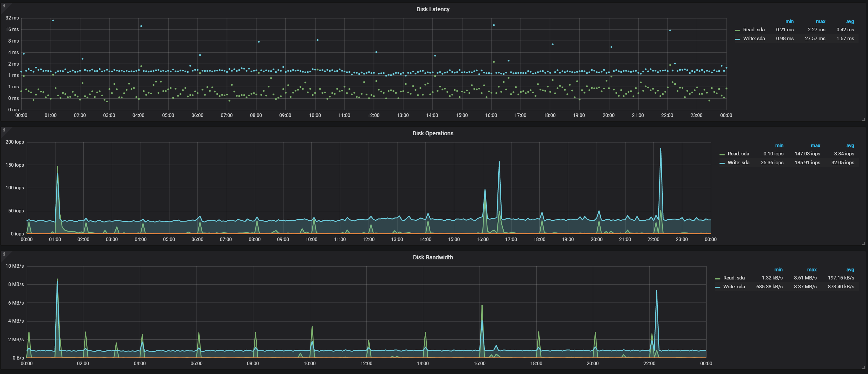
Task: Open the Disk Latency panel title menu
Action: (x=433, y=9)
